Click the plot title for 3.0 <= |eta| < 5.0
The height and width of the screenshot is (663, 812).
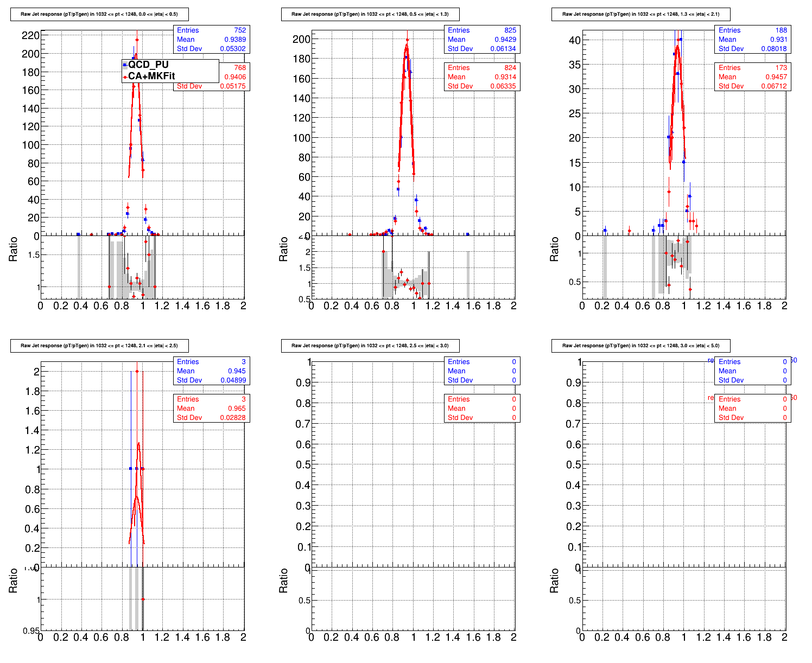click(x=640, y=346)
